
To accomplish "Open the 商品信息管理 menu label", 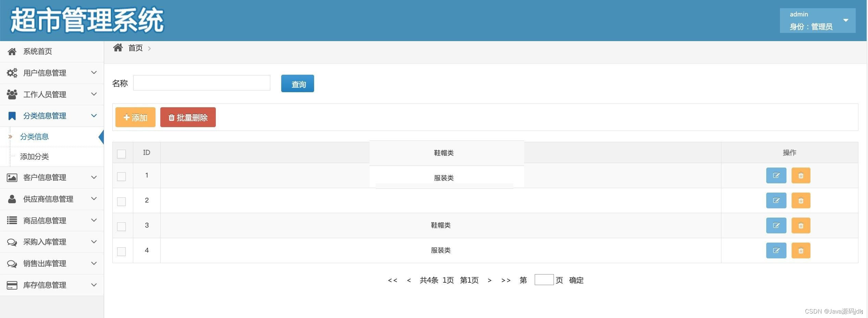I will point(45,221).
